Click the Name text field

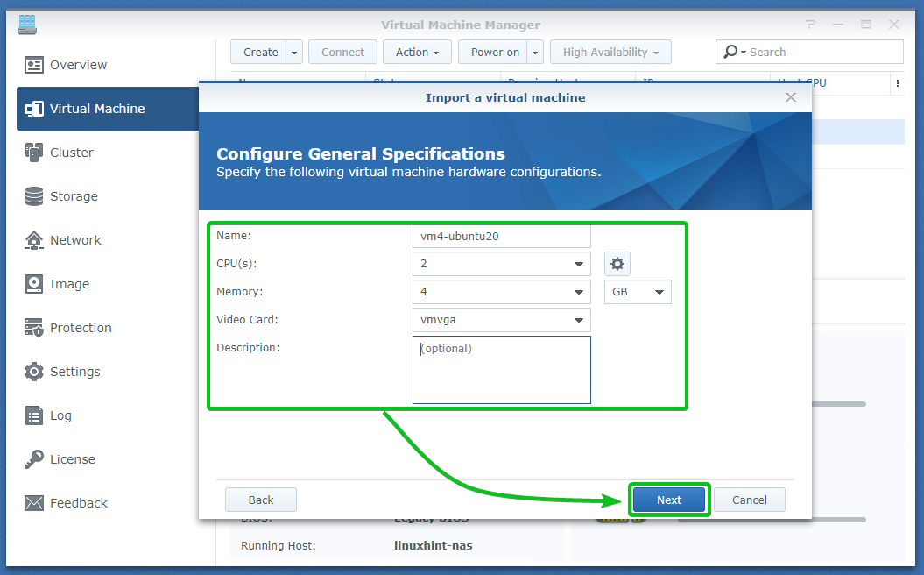[x=501, y=237]
